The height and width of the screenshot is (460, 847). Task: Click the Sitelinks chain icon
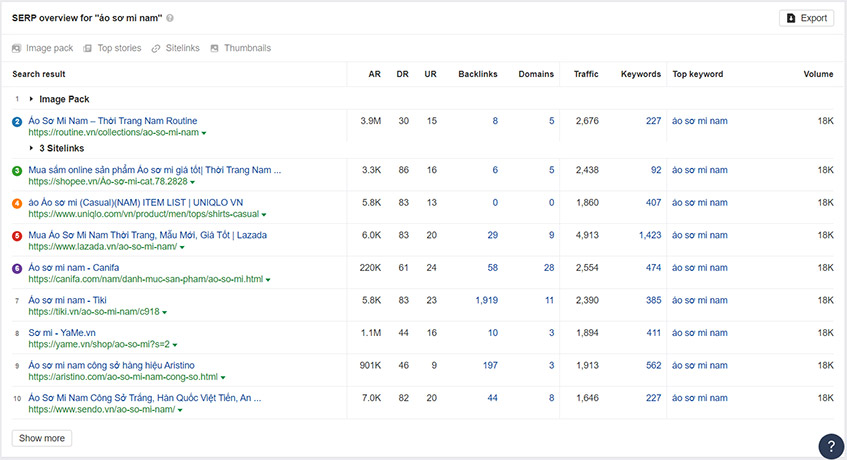pyautogui.click(x=156, y=48)
